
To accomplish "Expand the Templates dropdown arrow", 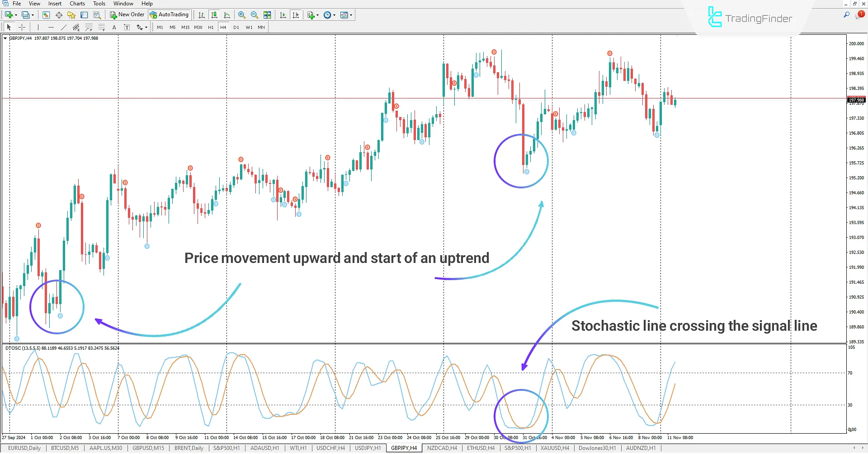I will [351, 15].
